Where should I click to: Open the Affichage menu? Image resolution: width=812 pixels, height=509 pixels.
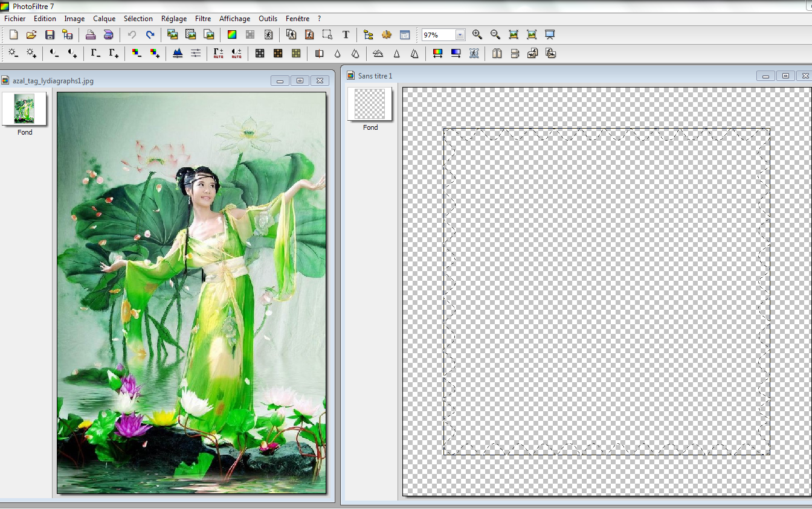[234, 19]
